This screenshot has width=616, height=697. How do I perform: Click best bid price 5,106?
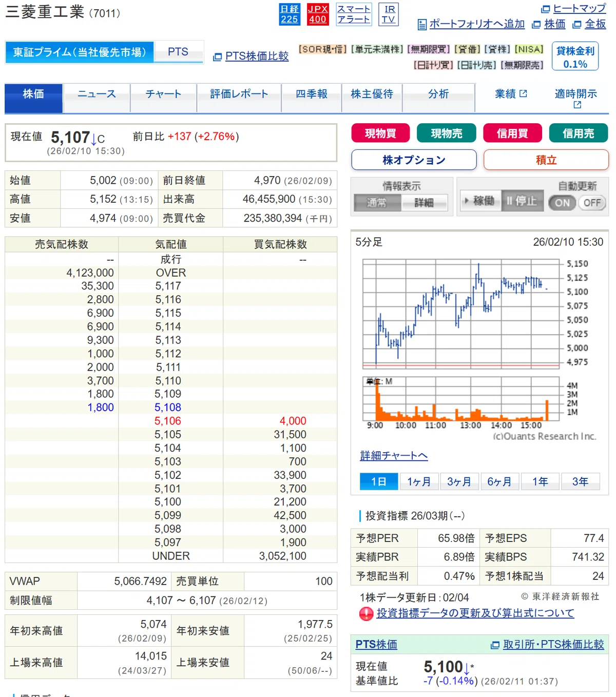pos(168,421)
